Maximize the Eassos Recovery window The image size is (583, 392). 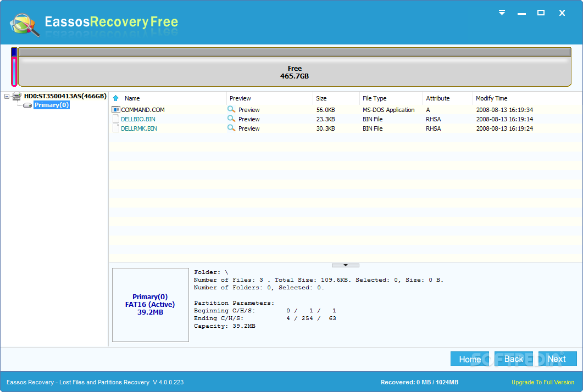[541, 13]
